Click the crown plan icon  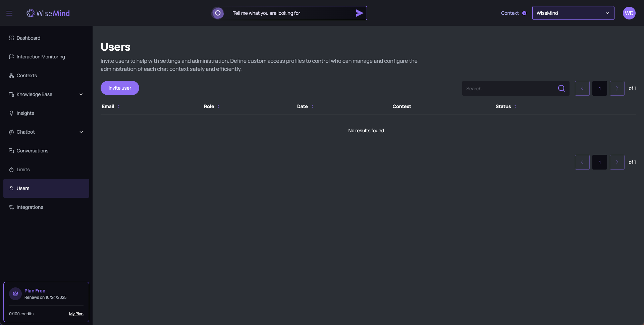click(x=15, y=294)
